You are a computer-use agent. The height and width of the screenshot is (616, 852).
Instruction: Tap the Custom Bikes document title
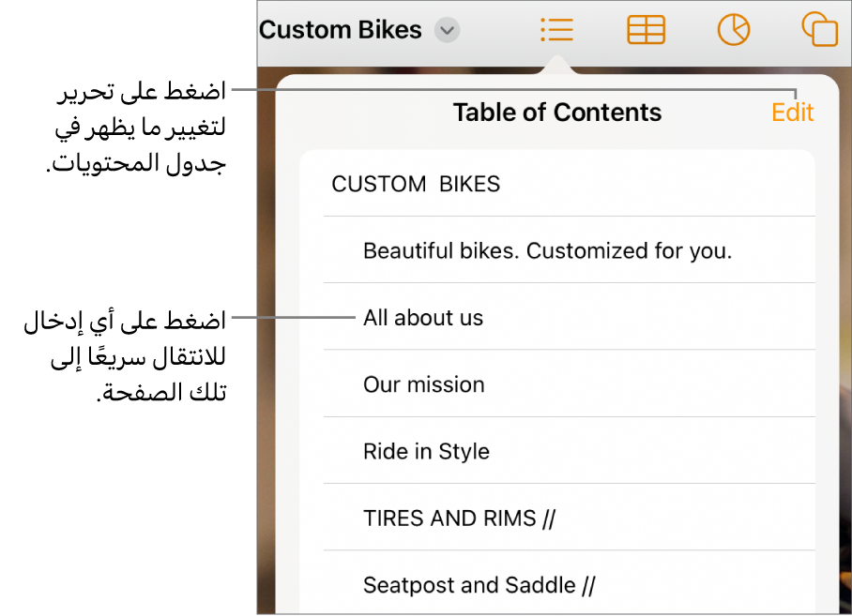[340, 30]
